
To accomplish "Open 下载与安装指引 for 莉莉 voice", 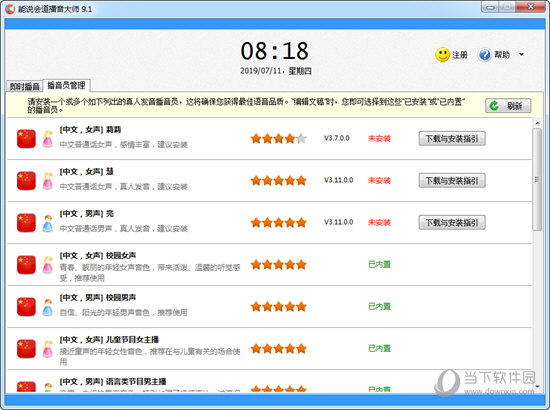I will (452, 139).
